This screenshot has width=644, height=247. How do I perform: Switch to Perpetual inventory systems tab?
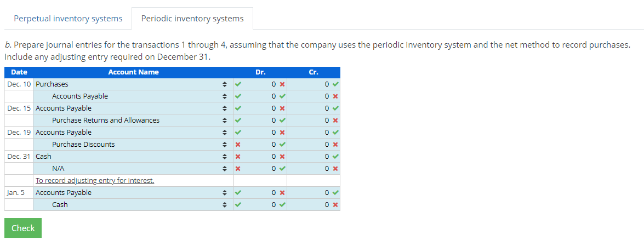(x=68, y=19)
